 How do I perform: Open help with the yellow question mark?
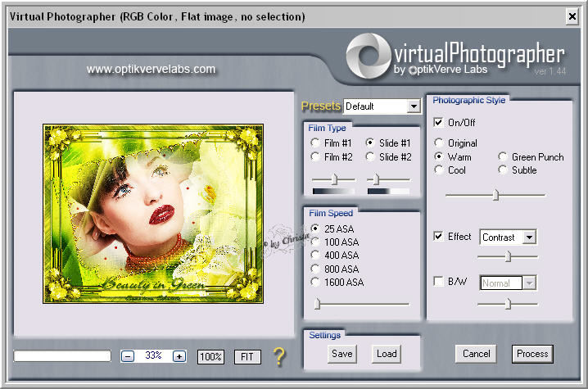point(279,356)
